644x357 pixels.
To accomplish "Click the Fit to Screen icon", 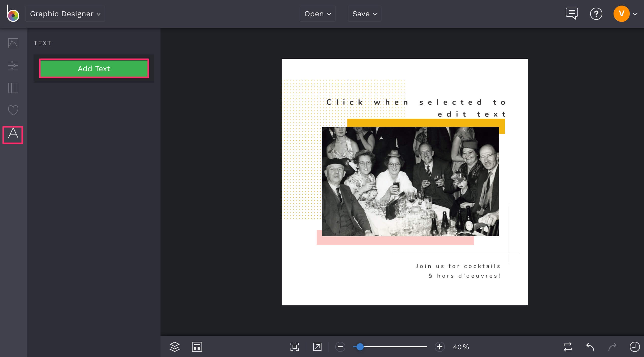I will tap(294, 347).
